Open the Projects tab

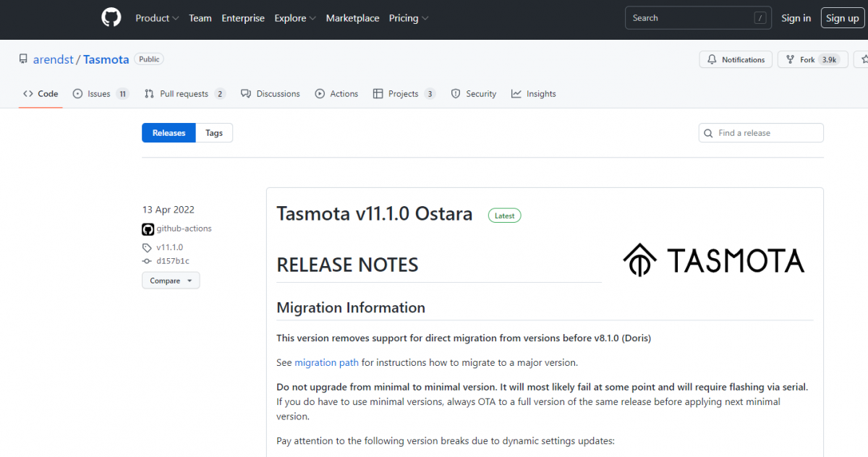(404, 94)
